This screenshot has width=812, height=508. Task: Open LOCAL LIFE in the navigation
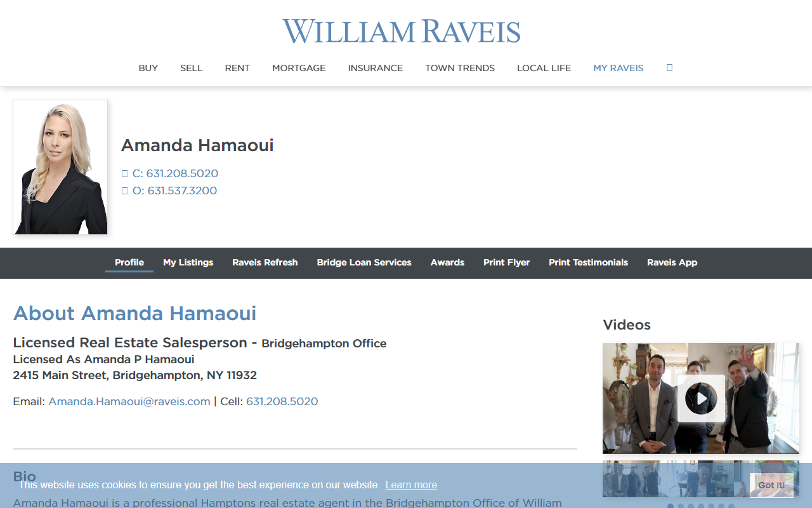(x=544, y=68)
